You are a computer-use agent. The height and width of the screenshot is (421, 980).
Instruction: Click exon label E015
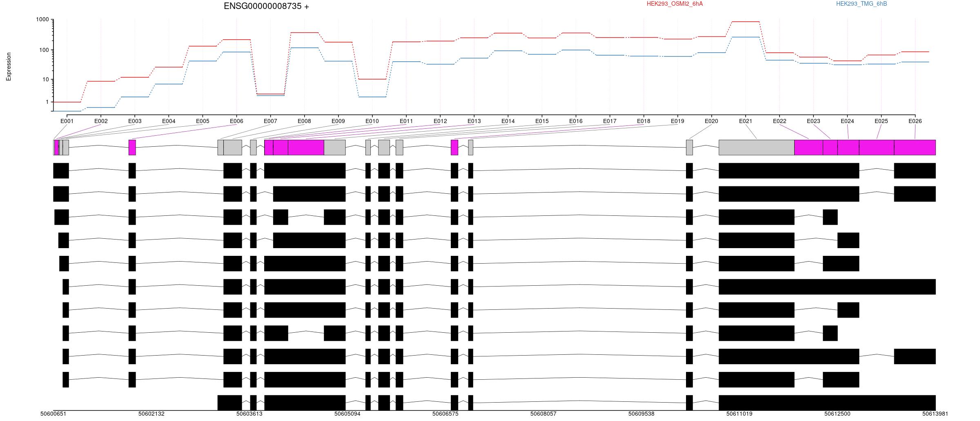pyautogui.click(x=542, y=121)
